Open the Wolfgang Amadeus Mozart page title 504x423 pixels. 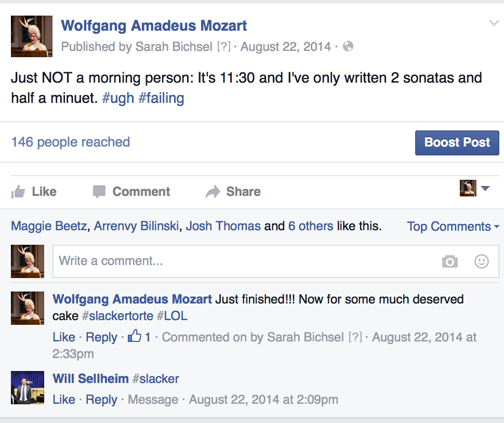coord(154,25)
